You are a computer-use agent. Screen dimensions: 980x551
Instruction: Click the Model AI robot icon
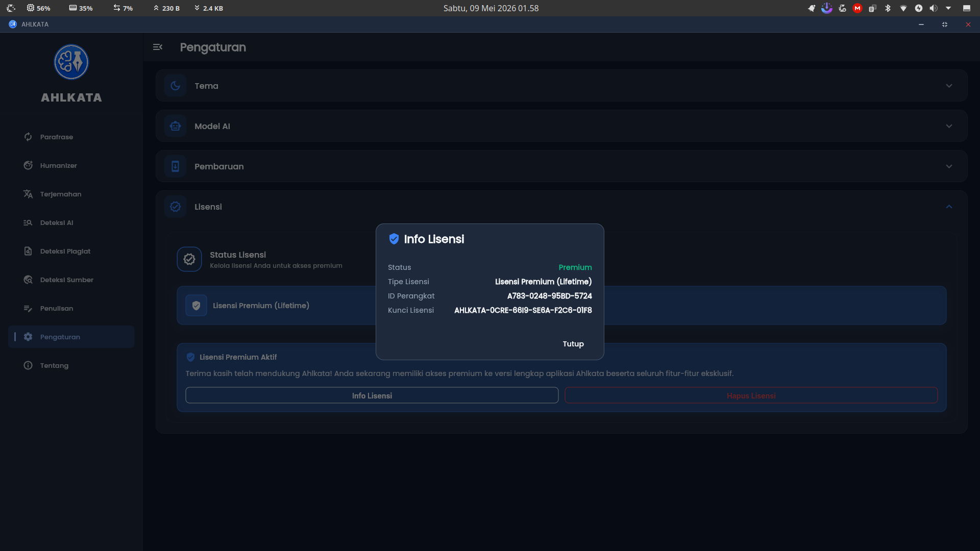(175, 126)
